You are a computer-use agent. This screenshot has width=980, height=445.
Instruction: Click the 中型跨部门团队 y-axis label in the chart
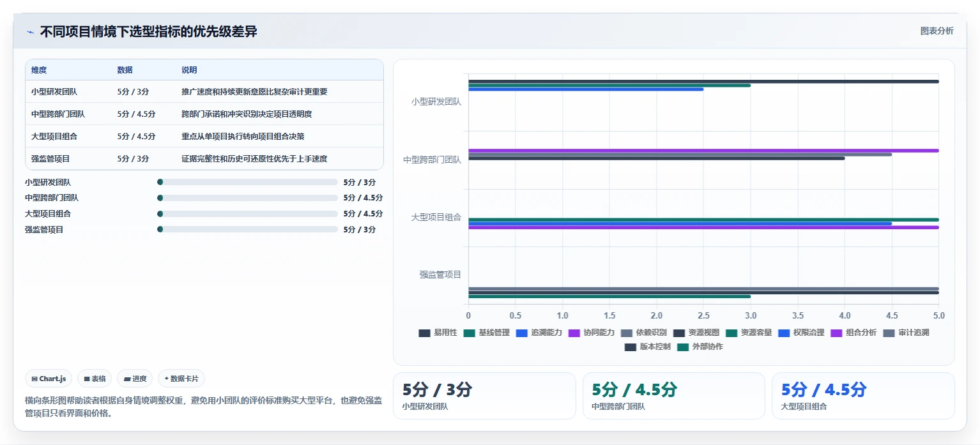pos(433,160)
